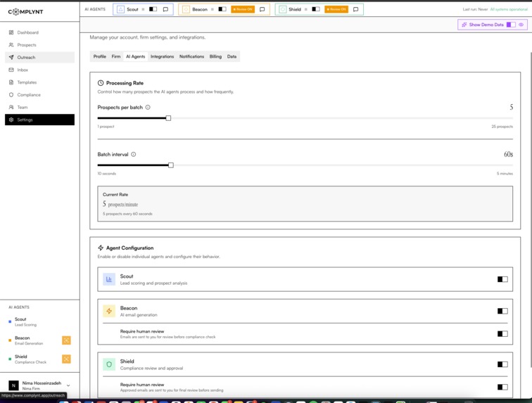Open the Team page

point(39,107)
